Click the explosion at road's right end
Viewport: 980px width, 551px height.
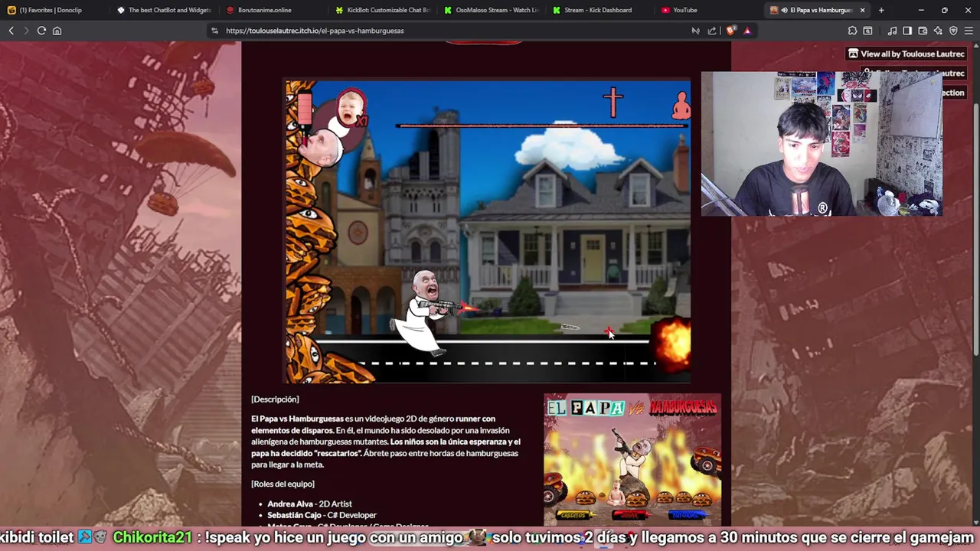coord(671,344)
